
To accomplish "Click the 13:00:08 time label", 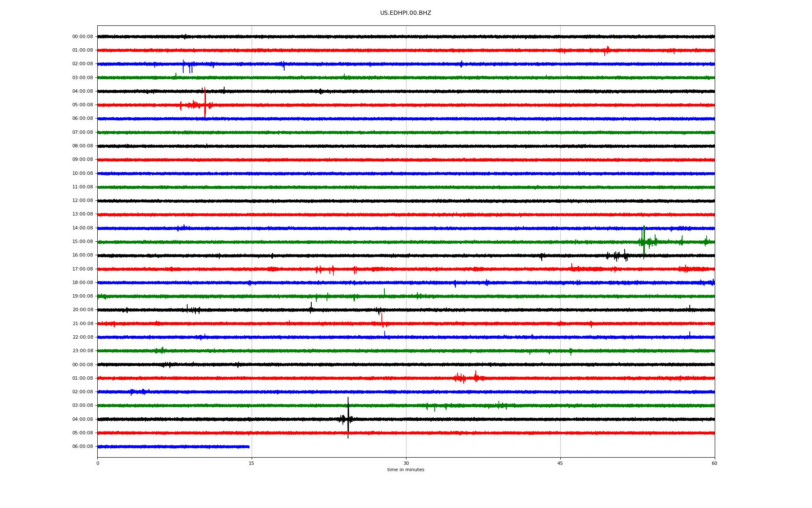I will click(x=82, y=214).
